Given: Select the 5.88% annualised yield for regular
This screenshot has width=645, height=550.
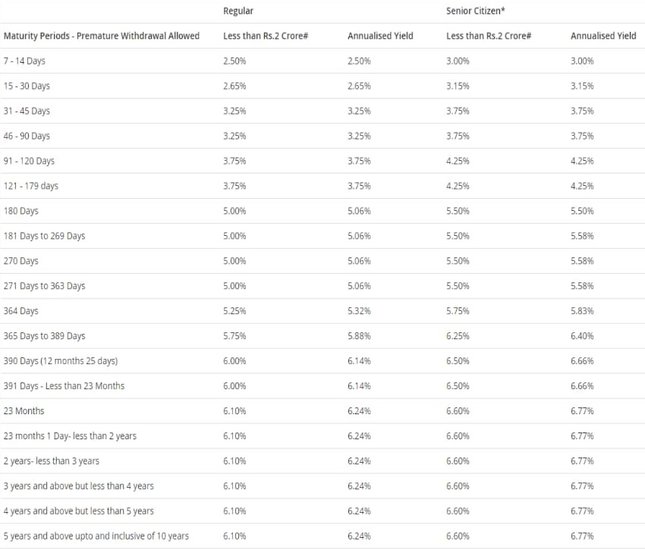Looking at the screenshot, I should click(x=359, y=336).
